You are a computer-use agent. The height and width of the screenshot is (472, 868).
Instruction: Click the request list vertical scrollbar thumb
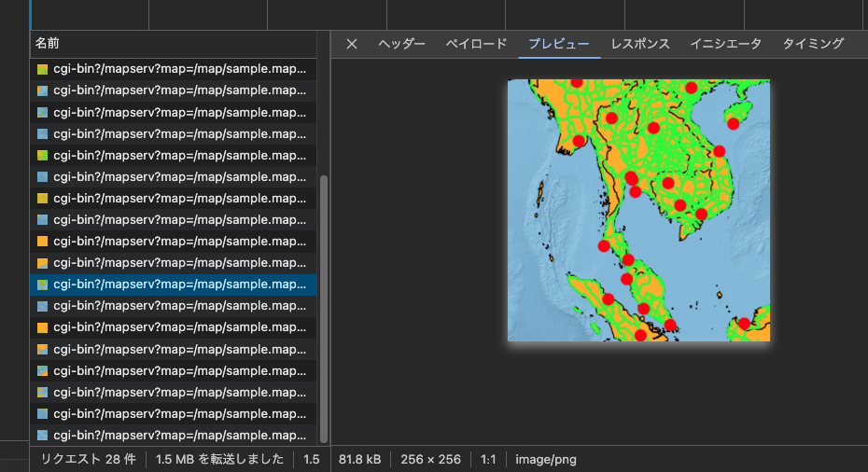(x=324, y=308)
